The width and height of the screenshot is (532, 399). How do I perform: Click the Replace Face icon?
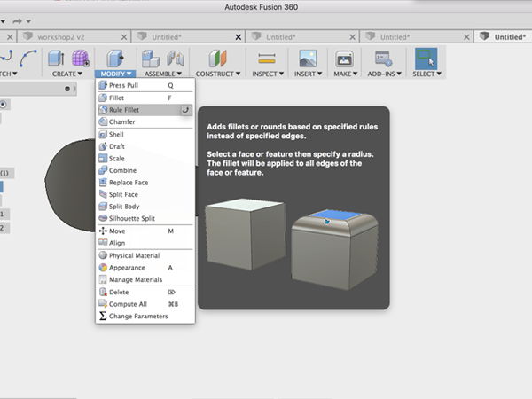pos(103,182)
